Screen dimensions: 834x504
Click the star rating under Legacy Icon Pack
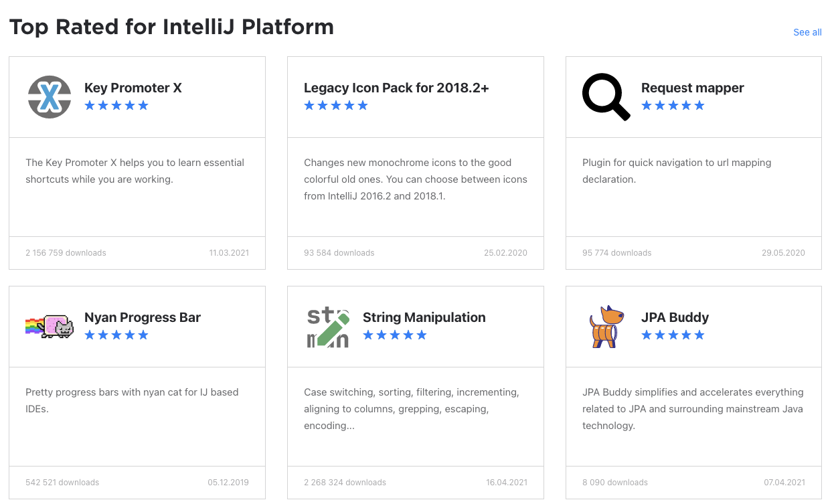coord(336,105)
